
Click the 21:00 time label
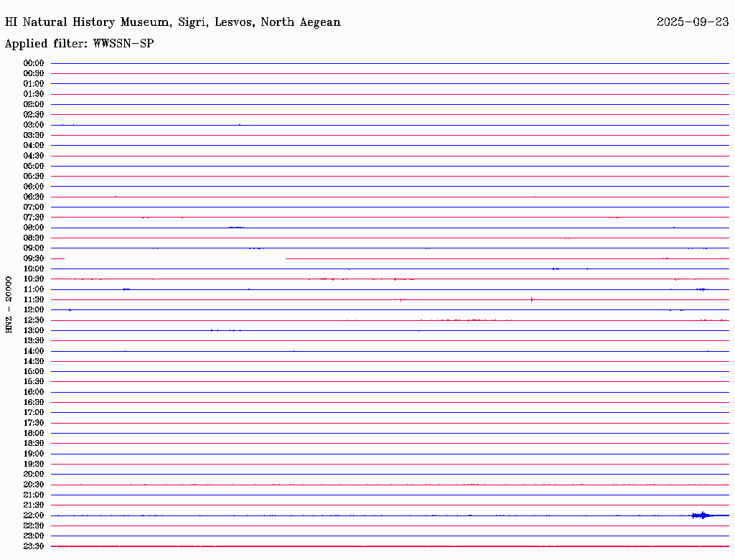[x=34, y=495]
